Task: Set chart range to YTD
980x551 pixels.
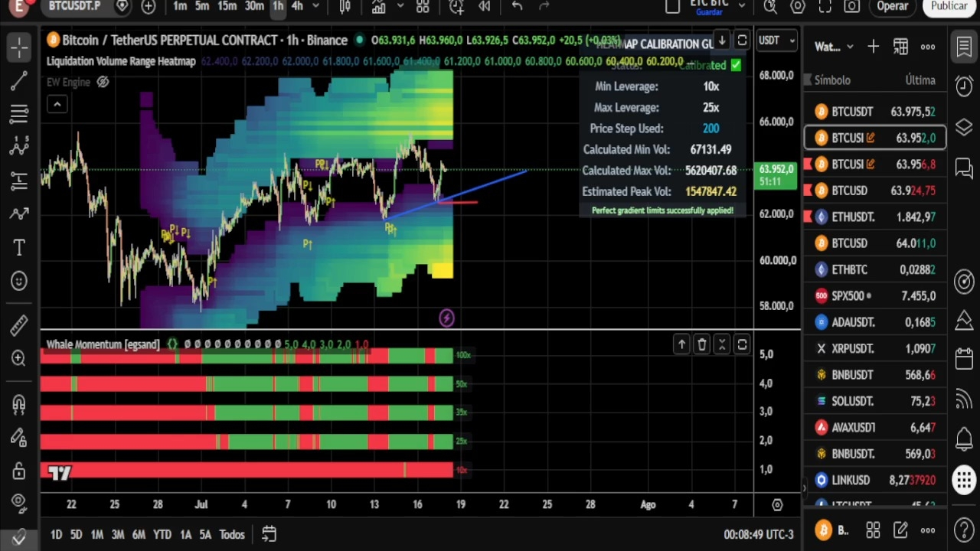Action: coord(162,535)
